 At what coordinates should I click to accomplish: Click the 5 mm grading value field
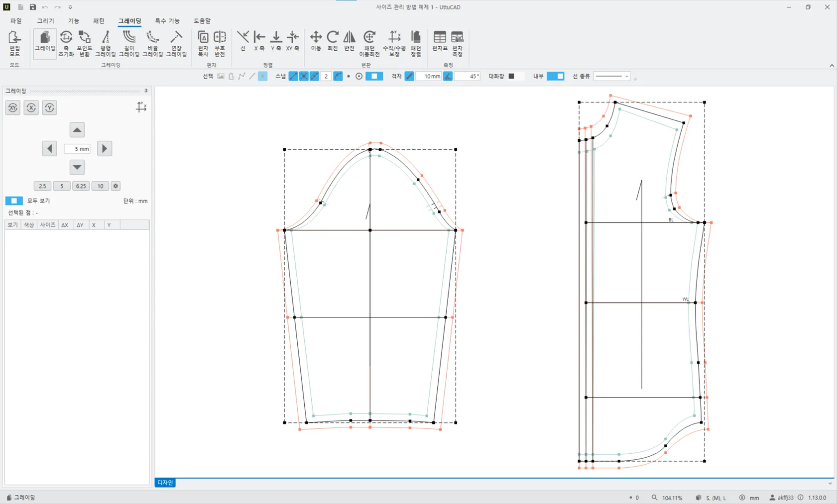pos(77,149)
